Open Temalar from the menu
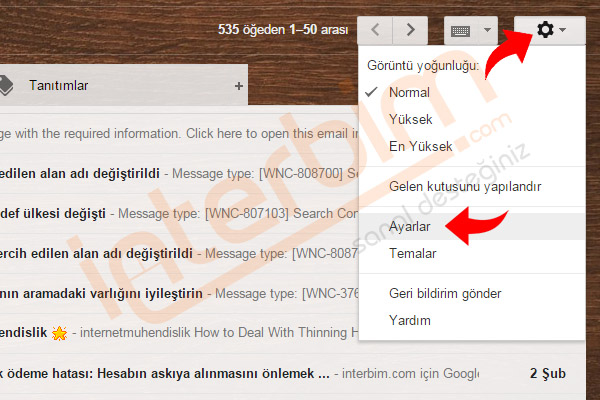 click(471, 253)
